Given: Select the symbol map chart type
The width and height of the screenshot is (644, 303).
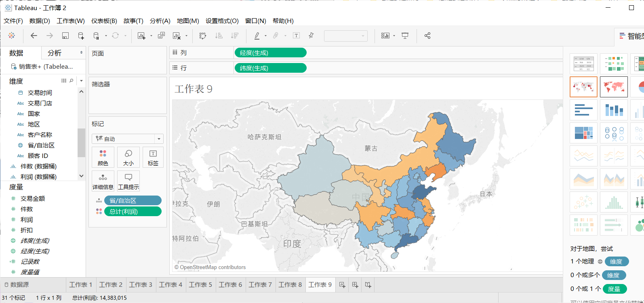Looking at the screenshot, I should coord(583,87).
